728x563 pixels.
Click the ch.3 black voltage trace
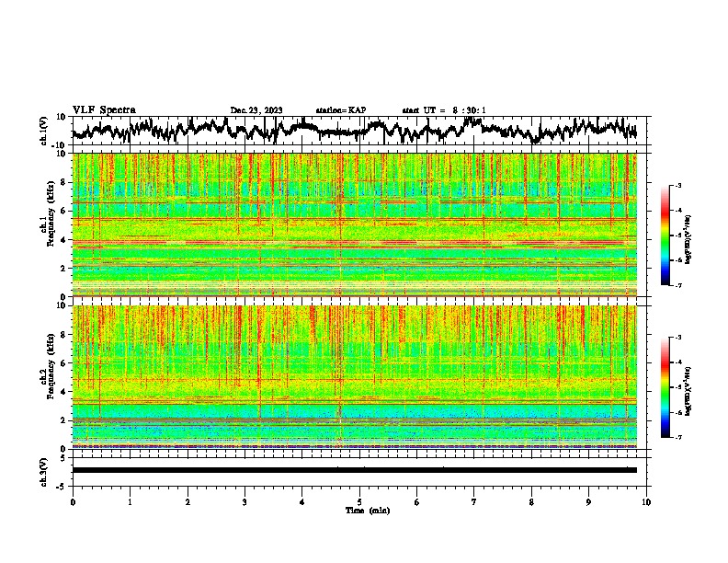355,470
